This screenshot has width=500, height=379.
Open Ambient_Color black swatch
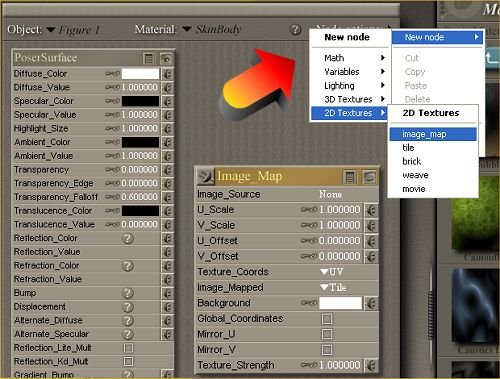[x=140, y=142]
